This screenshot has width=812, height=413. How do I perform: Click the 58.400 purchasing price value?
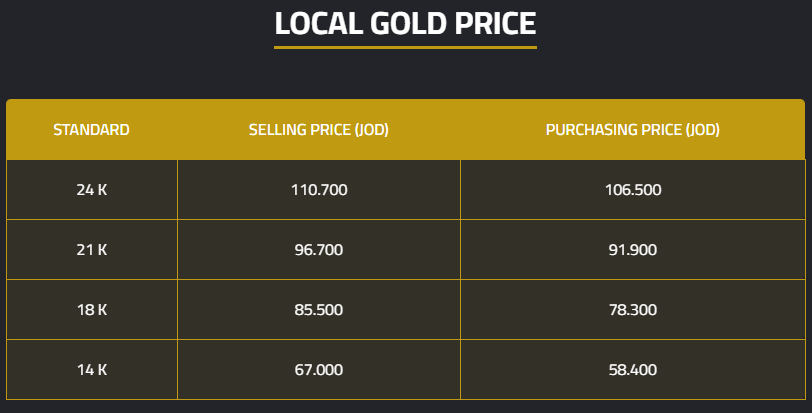[632, 370]
